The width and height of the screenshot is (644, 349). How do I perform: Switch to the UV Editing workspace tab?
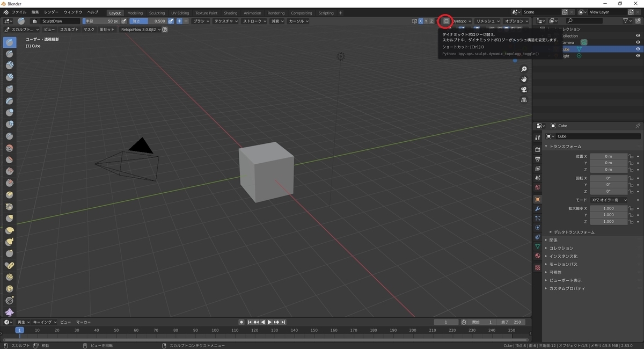coord(180,13)
